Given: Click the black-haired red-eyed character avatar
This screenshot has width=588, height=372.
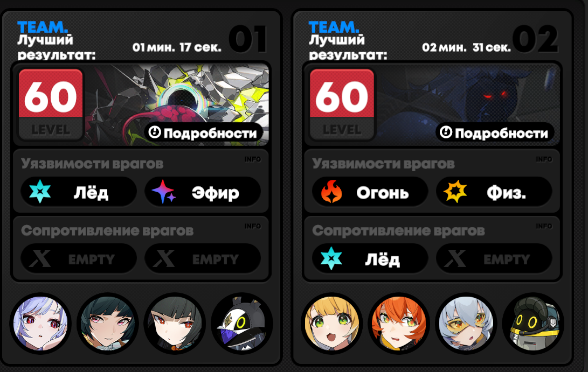Looking at the screenshot, I should coord(175,324).
